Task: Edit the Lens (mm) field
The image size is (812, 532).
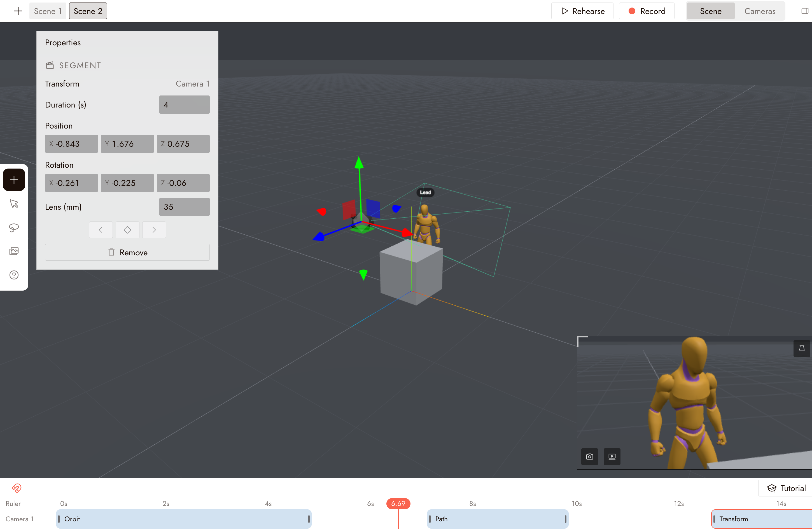Action: 184,207
